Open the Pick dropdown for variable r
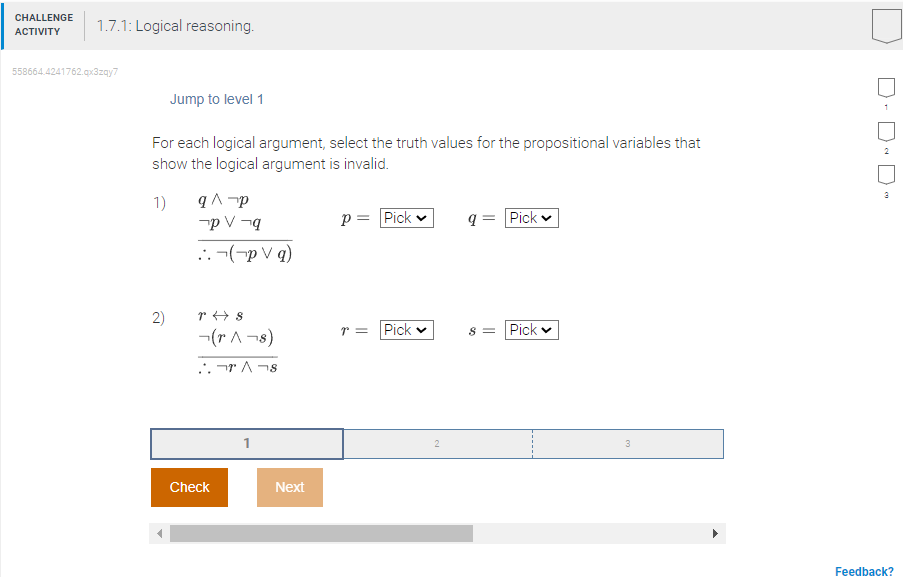 pos(406,329)
